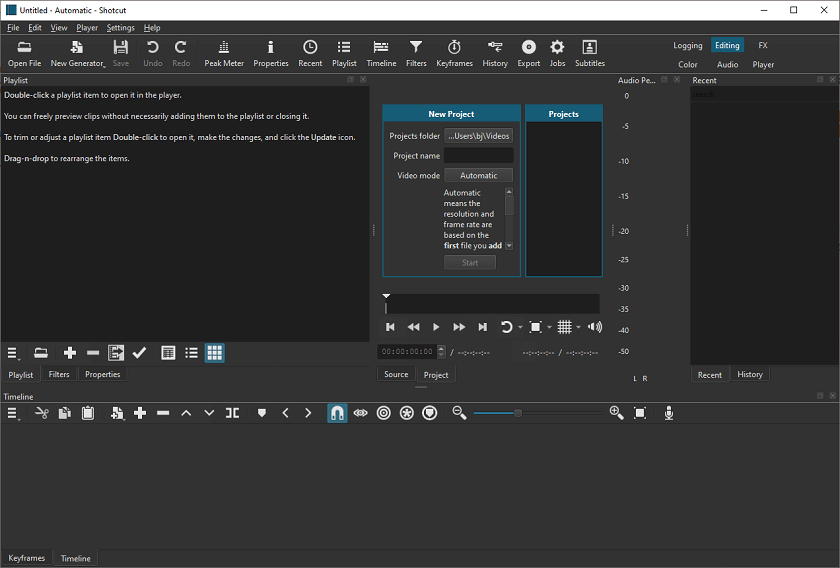Open the Video mode Automatic dropdown
This screenshot has height=568, width=840.
tap(478, 175)
